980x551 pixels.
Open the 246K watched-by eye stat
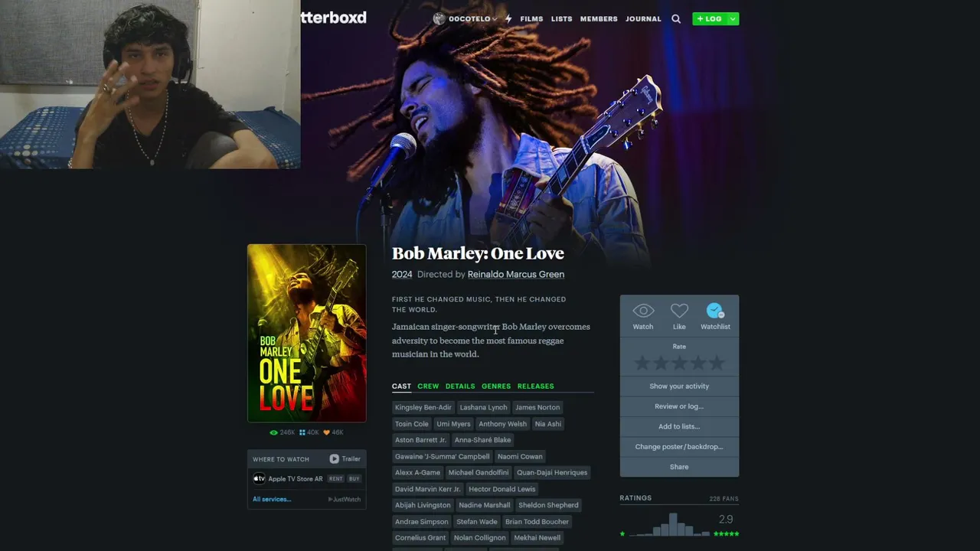point(283,432)
